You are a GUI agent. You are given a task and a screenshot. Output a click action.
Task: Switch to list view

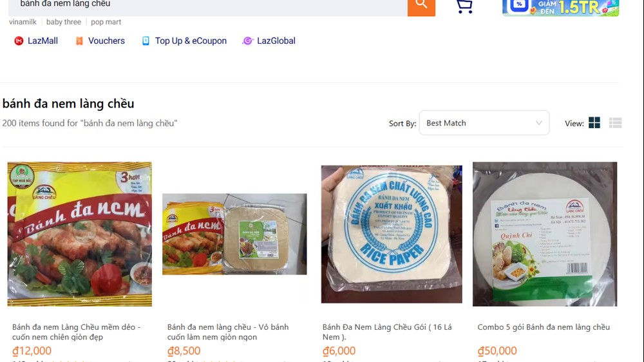click(615, 123)
